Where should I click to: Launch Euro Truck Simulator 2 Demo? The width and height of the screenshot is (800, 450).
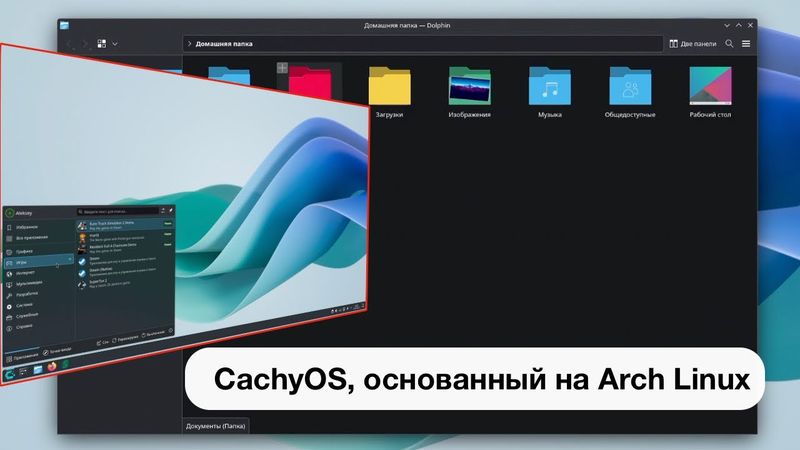click(x=126, y=225)
